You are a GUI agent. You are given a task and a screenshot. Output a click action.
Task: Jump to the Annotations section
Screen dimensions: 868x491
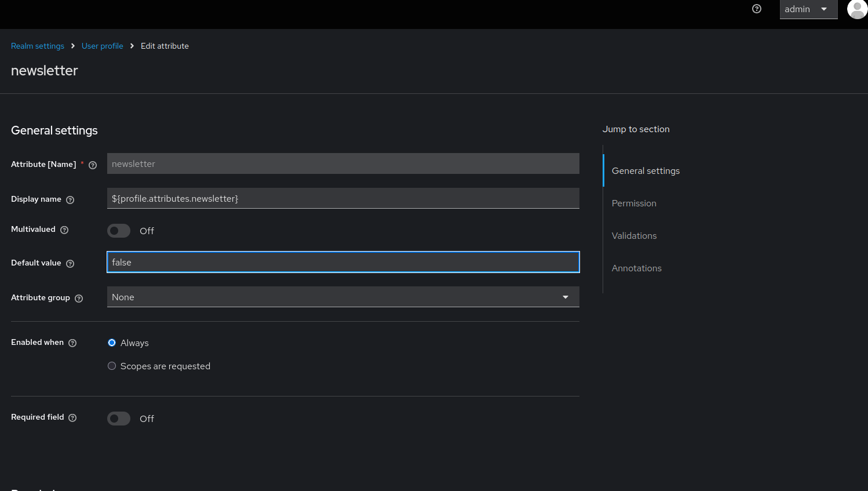(x=636, y=268)
